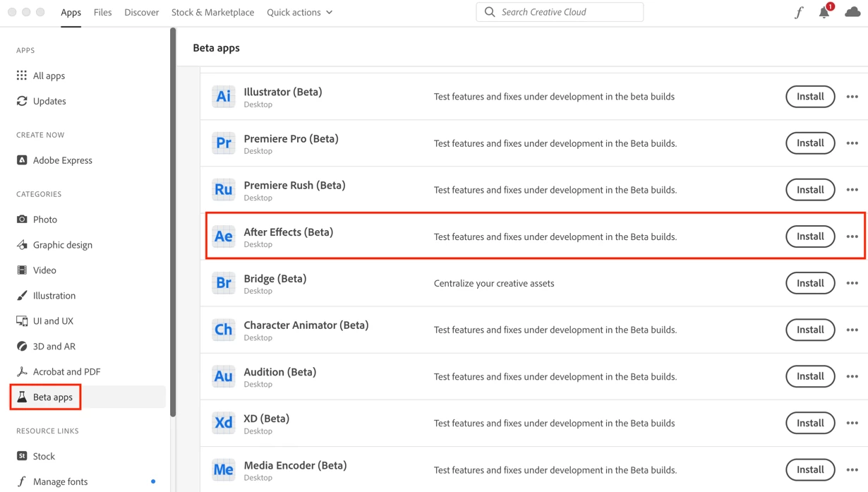Click the XD (Beta) icon
Screen dimensions: 868x492
point(224,423)
